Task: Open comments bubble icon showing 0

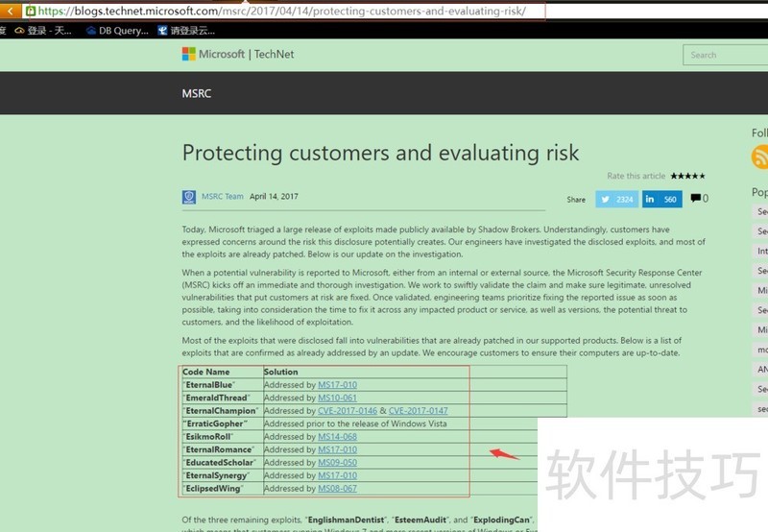Action: 699,199
